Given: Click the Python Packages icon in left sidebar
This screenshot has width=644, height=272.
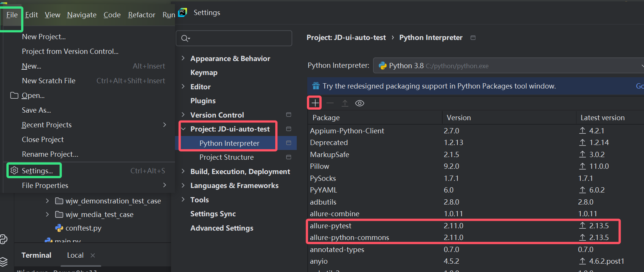Looking at the screenshot, I should point(4,239).
